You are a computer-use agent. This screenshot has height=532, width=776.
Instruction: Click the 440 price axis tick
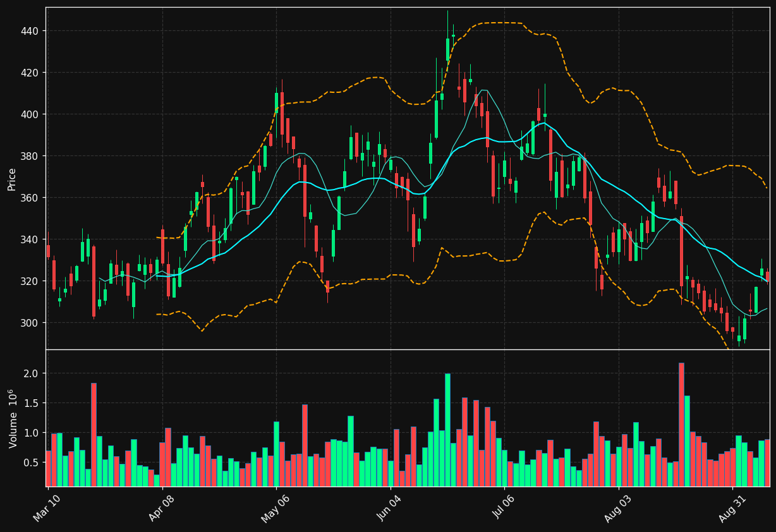[x=30, y=31]
